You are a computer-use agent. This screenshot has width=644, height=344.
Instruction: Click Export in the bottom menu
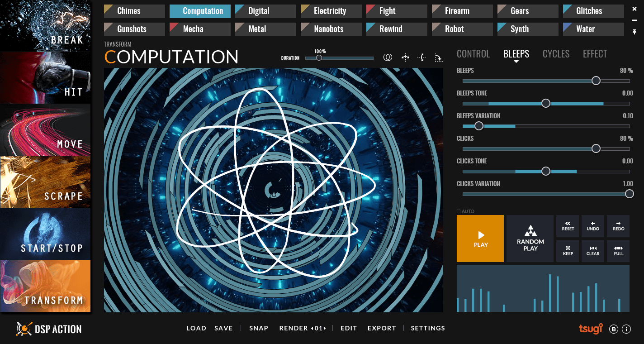(382, 328)
